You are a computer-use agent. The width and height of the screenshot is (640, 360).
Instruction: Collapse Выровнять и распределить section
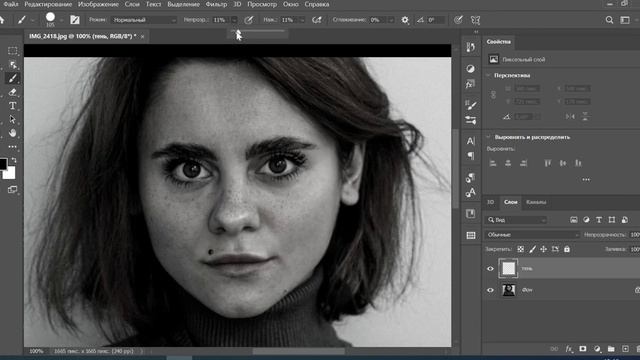(488, 137)
